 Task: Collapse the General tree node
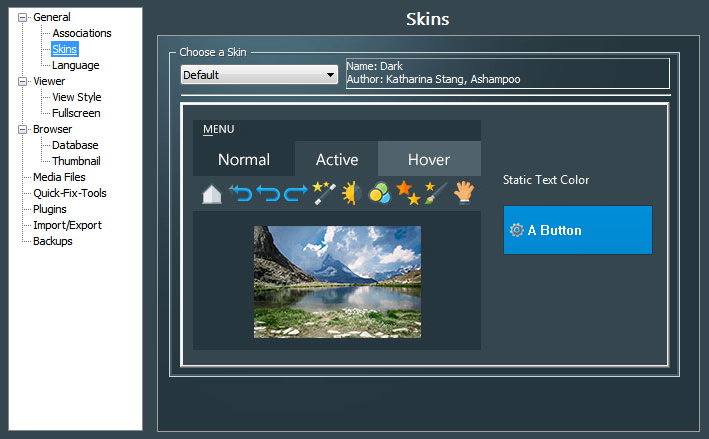[x=23, y=17]
